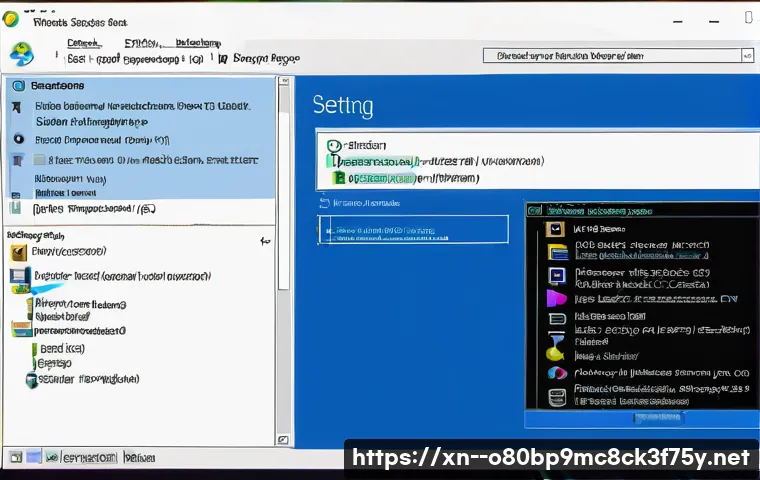Click the purple icon in the black list

point(557,298)
